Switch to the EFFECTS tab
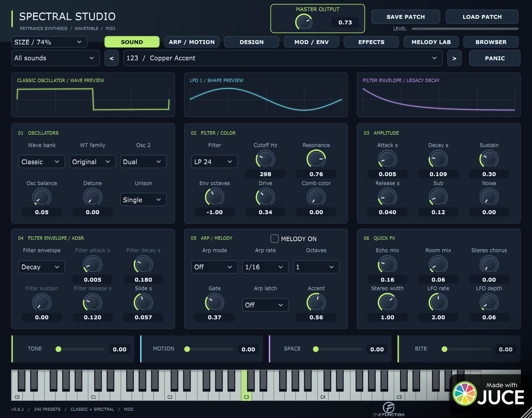The image size is (532, 418). click(x=371, y=42)
